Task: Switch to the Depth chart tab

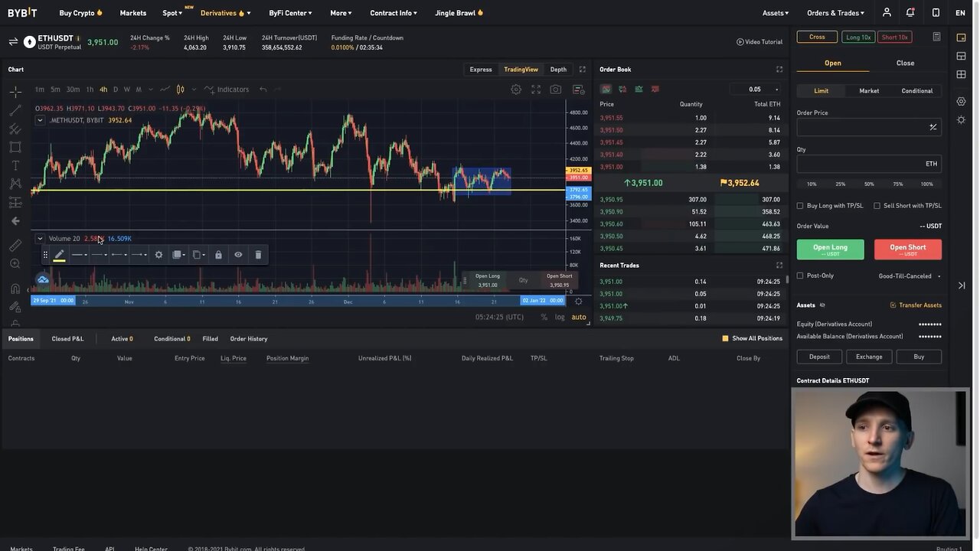Action: [x=558, y=70]
